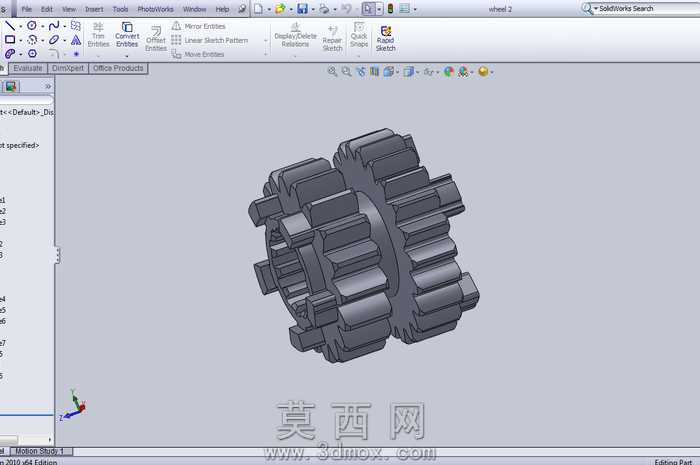Toggle Rapid Sketch

tap(386, 38)
